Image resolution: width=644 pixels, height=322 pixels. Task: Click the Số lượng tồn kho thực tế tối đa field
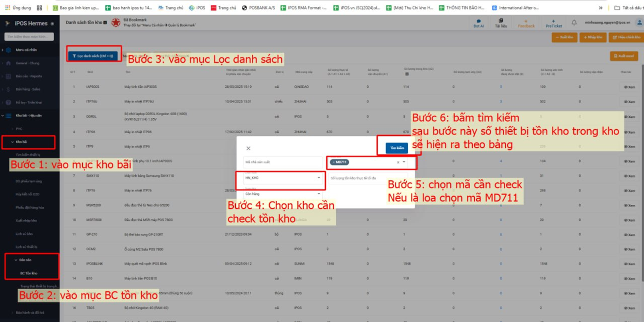368,178
